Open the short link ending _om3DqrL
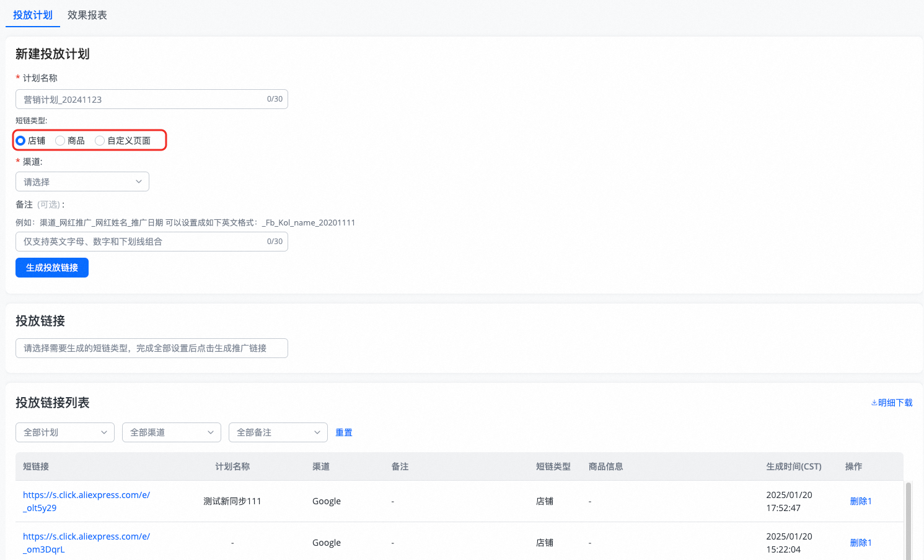924x560 pixels. click(x=86, y=543)
